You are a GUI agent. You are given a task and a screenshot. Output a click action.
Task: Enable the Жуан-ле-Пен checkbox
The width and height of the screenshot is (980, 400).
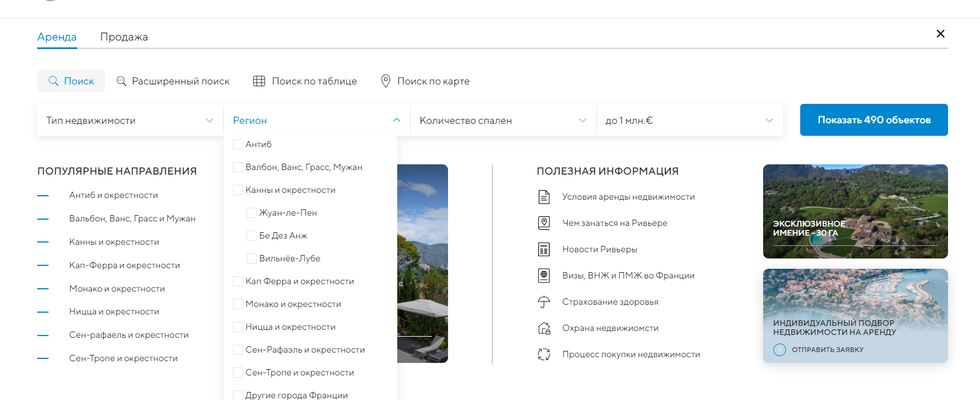tap(252, 213)
